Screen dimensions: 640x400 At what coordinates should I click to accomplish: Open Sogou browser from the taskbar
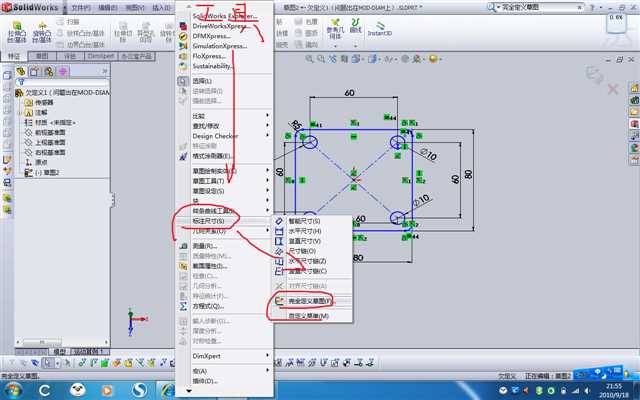pos(140,391)
